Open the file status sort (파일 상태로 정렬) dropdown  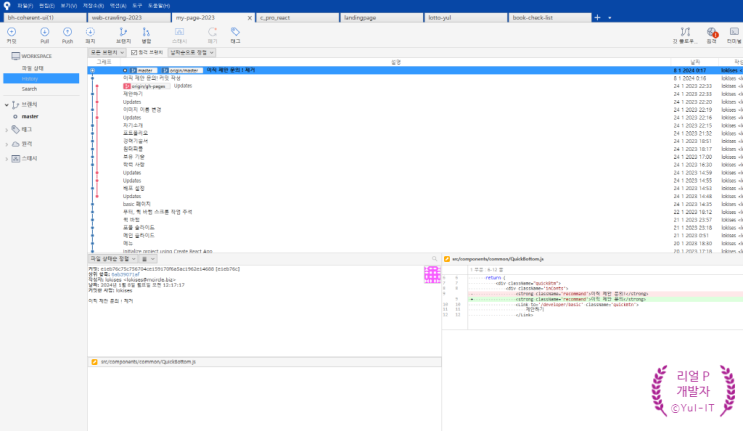coord(113,259)
